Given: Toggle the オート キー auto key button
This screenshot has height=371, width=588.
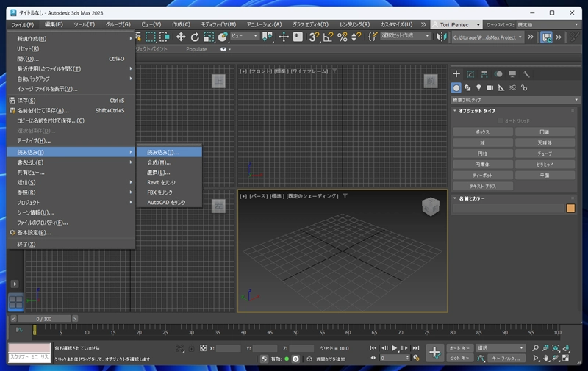Looking at the screenshot, I should 460,348.
